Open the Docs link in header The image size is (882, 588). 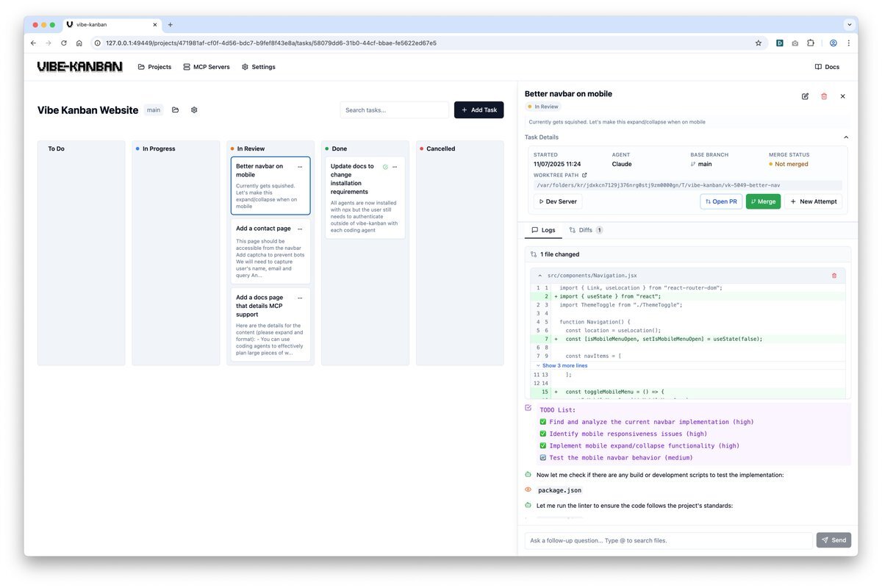coord(827,67)
